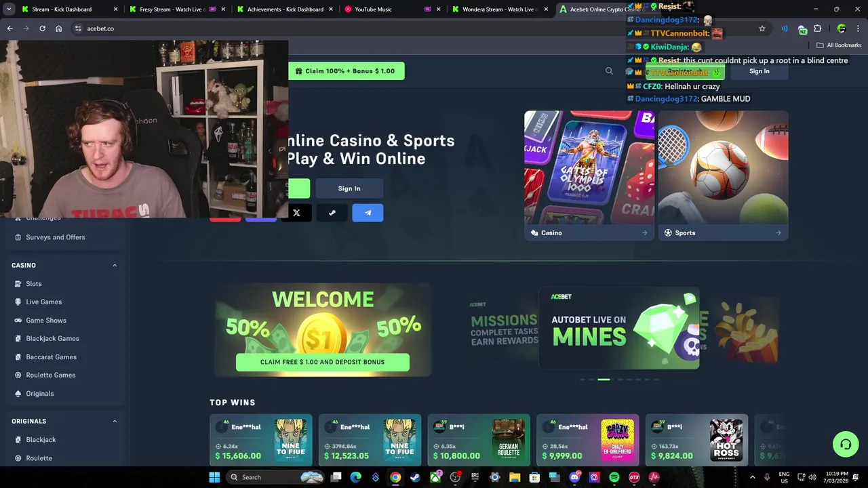
Task: Show hidden system tray icons
Action: coord(752,477)
